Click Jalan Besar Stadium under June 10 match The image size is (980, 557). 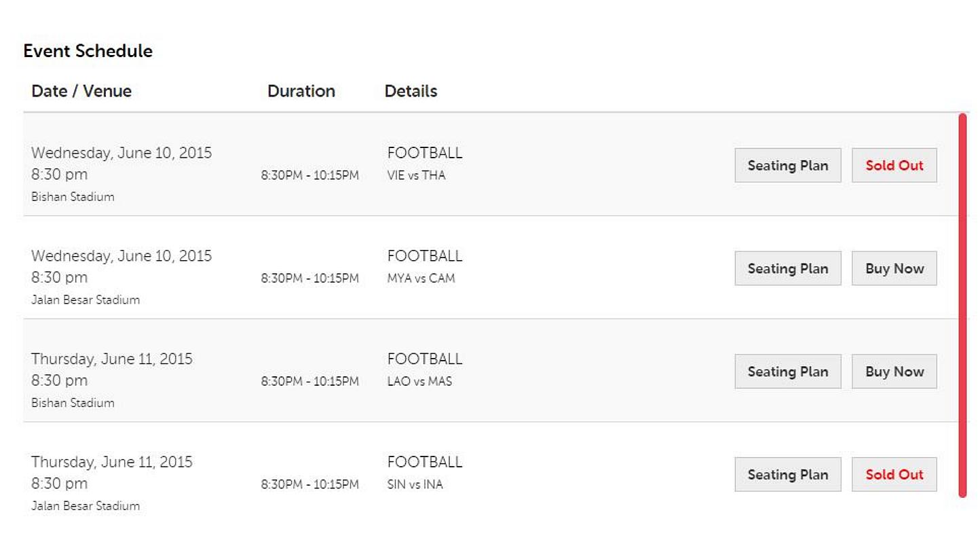pyautogui.click(x=86, y=300)
